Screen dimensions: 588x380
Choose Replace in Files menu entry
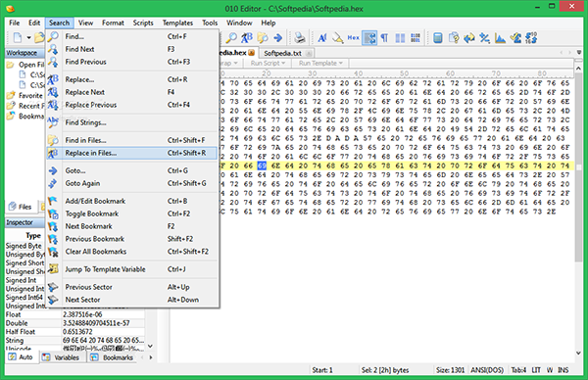coord(131,153)
